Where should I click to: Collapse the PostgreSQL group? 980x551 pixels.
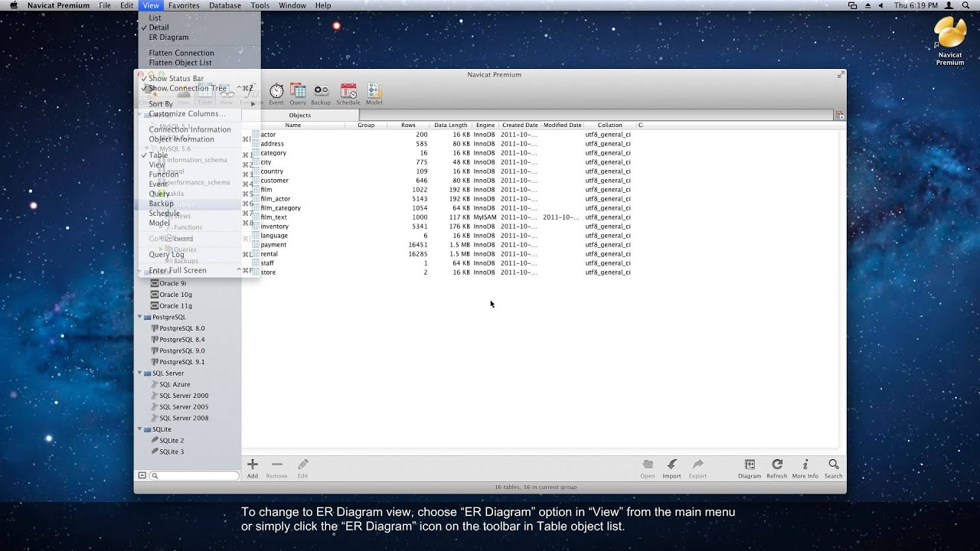pos(140,317)
